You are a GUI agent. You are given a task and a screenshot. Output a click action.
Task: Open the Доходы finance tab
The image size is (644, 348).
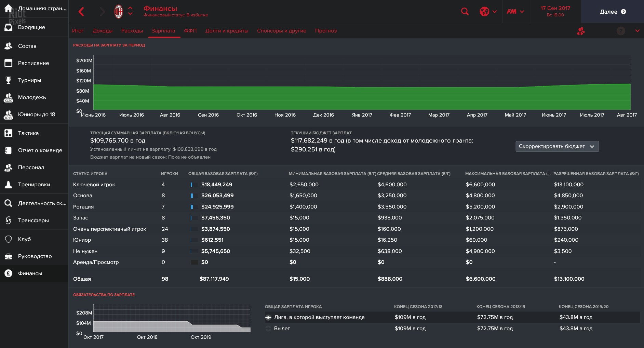pos(103,30)
